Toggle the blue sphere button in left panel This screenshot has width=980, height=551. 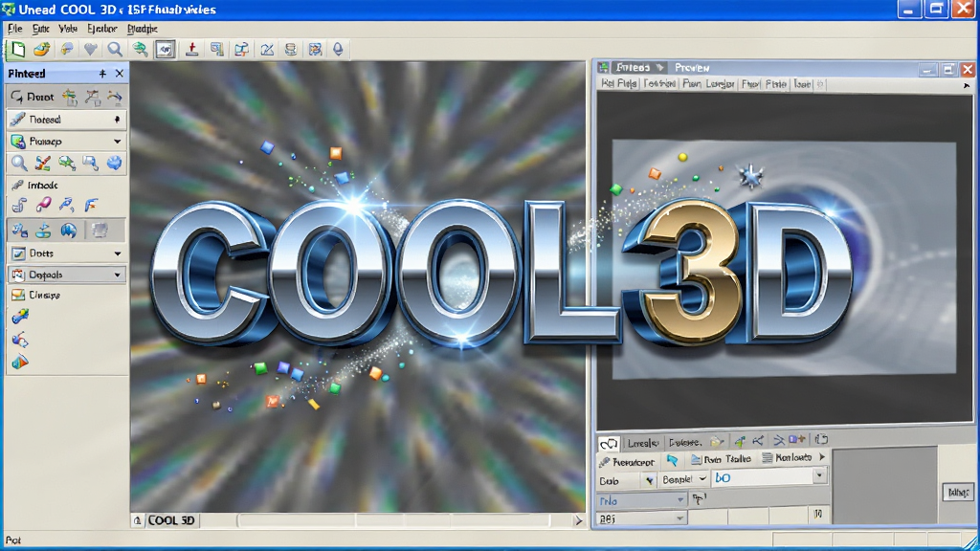68,231
